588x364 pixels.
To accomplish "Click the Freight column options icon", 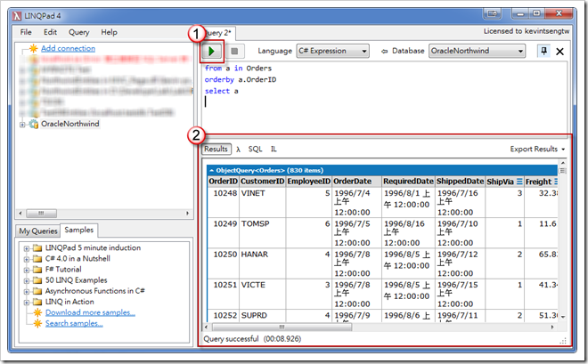I will [556, 182].
